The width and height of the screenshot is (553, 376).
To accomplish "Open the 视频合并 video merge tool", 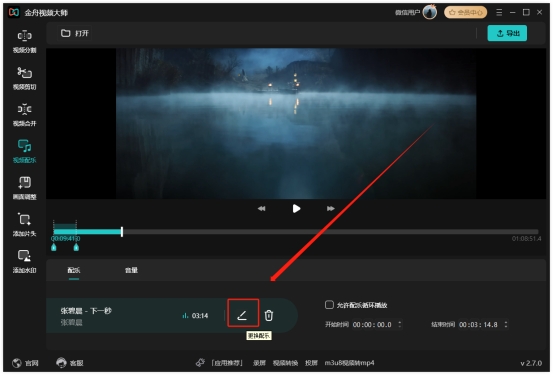I will 24,115.
